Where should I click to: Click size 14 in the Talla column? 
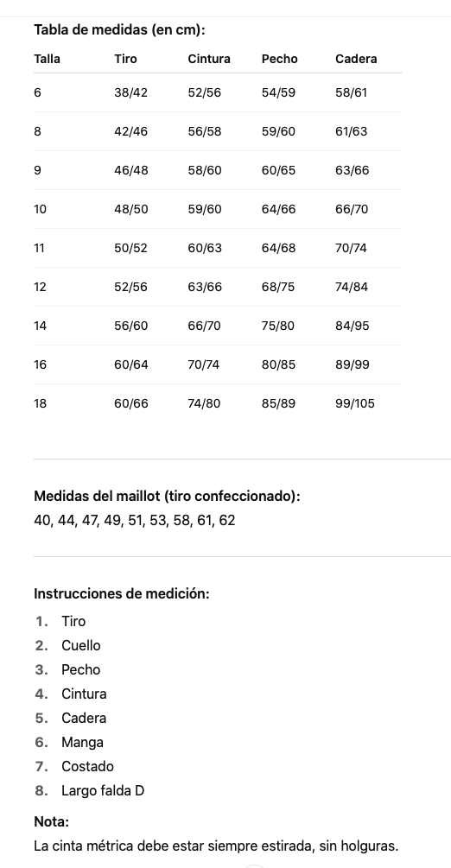40,326
